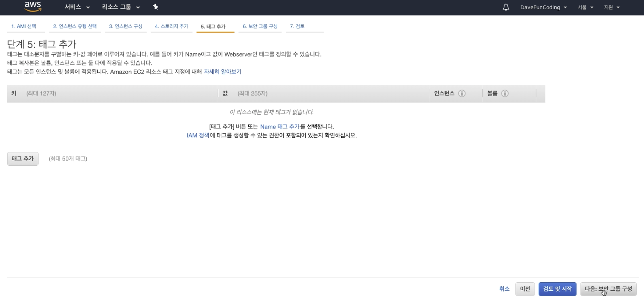Viewport: 644px width, 304px height.
Task: Select the 5. 태그 추가 tab
Action: coord(215,26)
